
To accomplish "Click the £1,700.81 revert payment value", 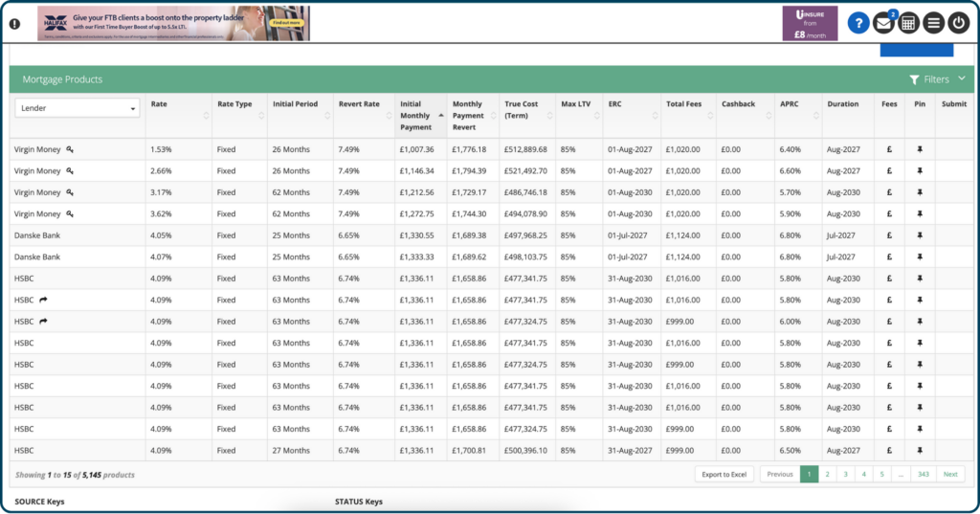I will 469,450.
